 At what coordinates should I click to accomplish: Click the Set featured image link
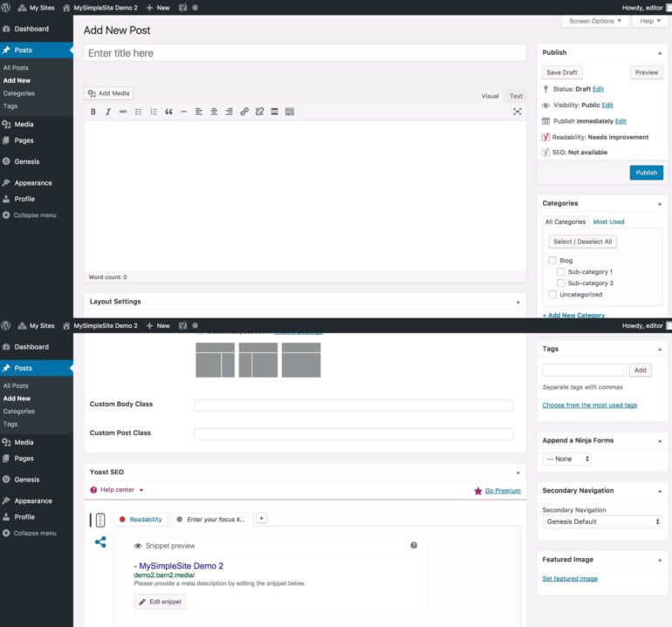tap(570, 578)
